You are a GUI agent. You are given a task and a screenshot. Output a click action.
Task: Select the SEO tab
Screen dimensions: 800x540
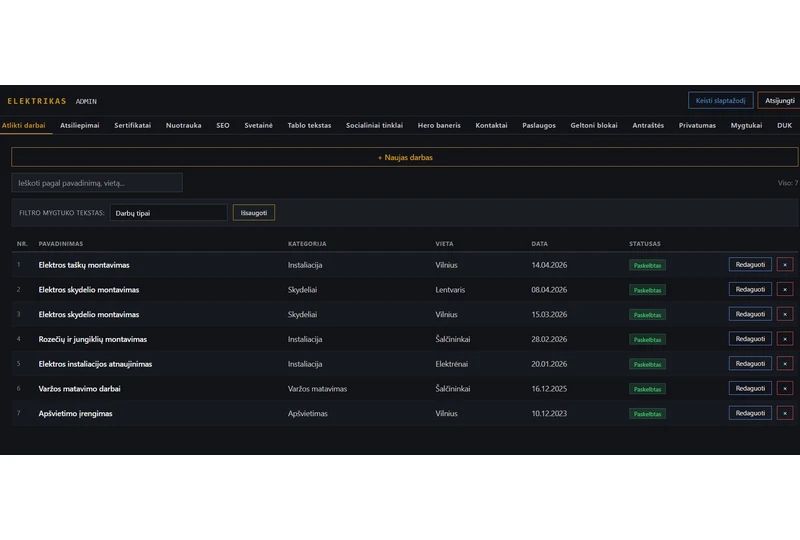click(x=223, y=125)
